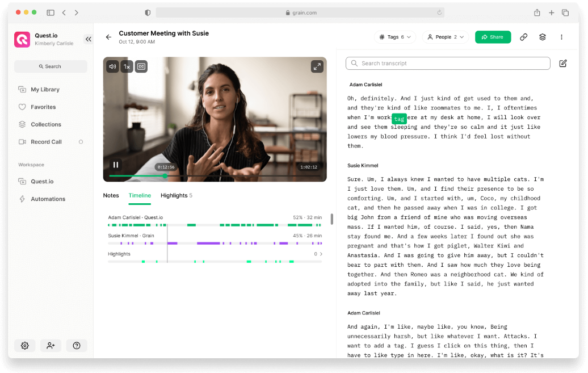Copy the meeting link via the chain icon
Viewport: 588px width, 373px height.
pyautogui.click(x=523, y=37)
